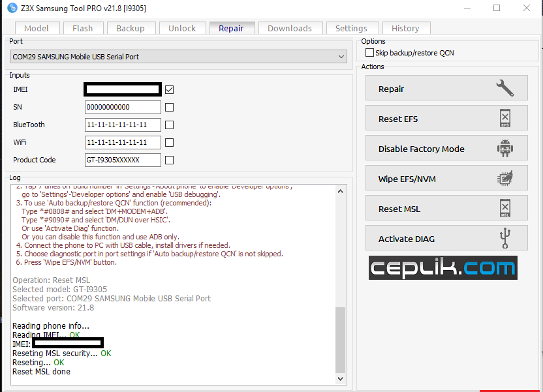Enable the SN checkbox
Image resolution: width=543 pixels, height=392 pixels.
coord(170,107)
